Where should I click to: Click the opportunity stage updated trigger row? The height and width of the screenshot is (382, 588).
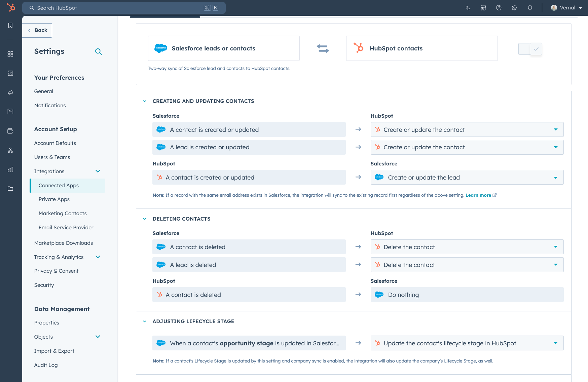(x=249, y=343)
